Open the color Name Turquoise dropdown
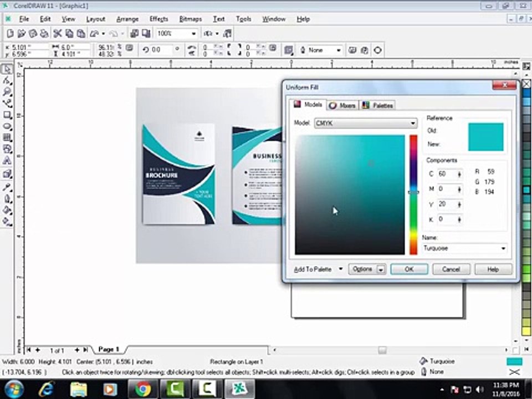This screenshot has height=399, width=532. point(503,248)
